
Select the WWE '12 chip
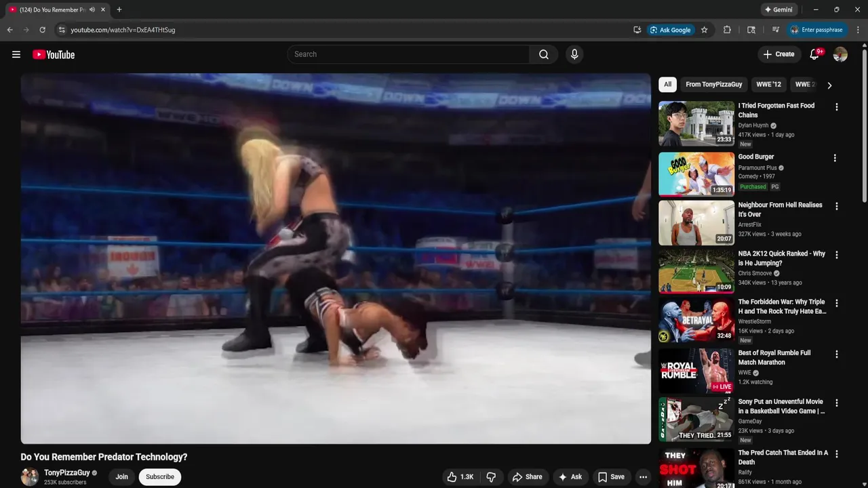[x=768, y=85]
